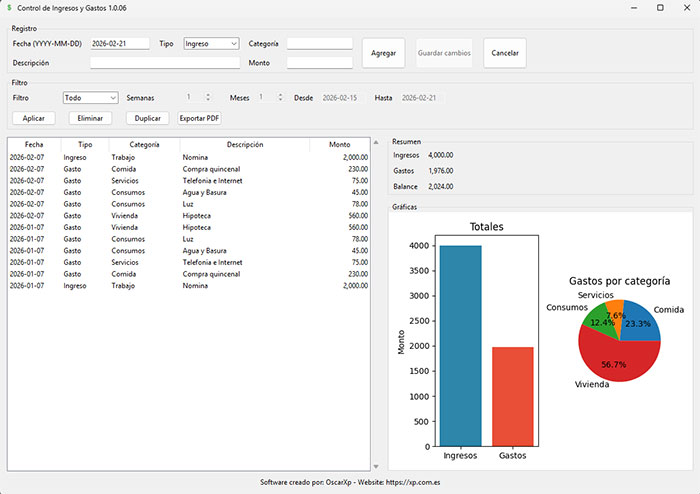
Task: Click the Eliminar button
Action: point(90,118)
